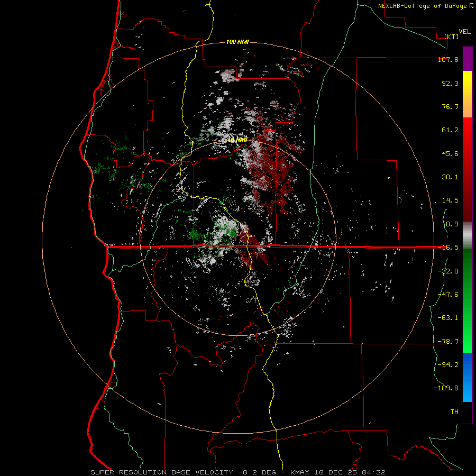The image size is (476, 476).
Task: Click the VEL legend title
Action: pos(464,32)
